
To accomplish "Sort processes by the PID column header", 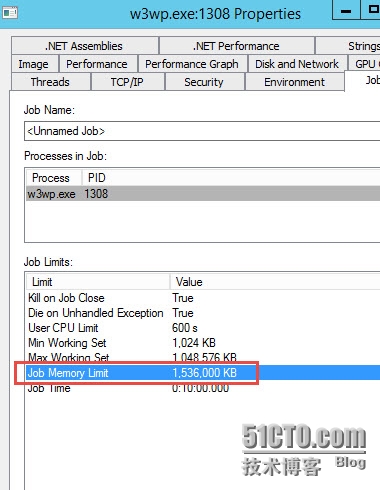I will click(97, 178).
